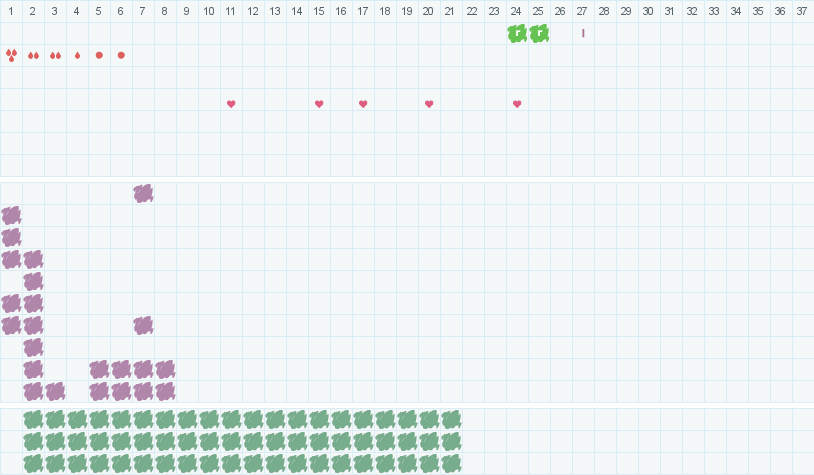This screenshot has width=814, height=475.
Task: Select day number 7 in the header
Action: point(143,11)
